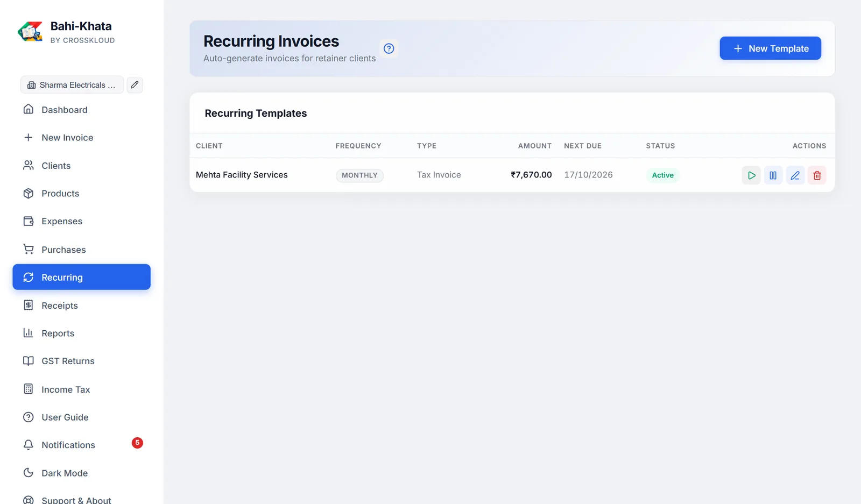The width and height of the screenshot is (861, 504).
Task: Open Notifications page
Action: [x=82, y=445]
